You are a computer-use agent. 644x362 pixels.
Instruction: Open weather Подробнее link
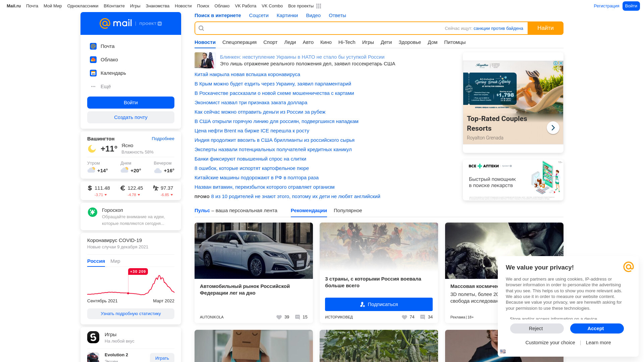[163, 139]
